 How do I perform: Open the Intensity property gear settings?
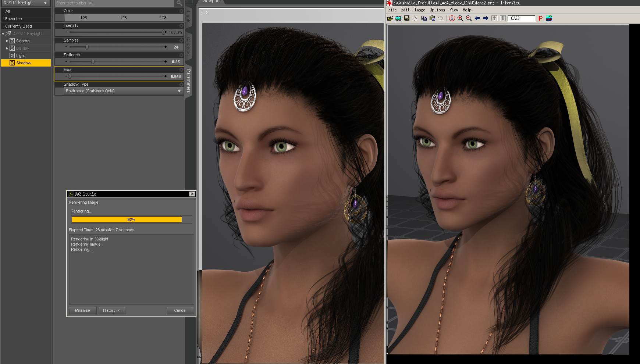click(x=181, y=26)
